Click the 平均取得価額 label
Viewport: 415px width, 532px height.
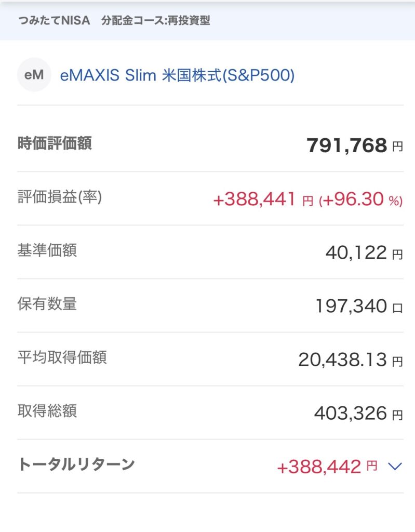(x=62, y=357)
